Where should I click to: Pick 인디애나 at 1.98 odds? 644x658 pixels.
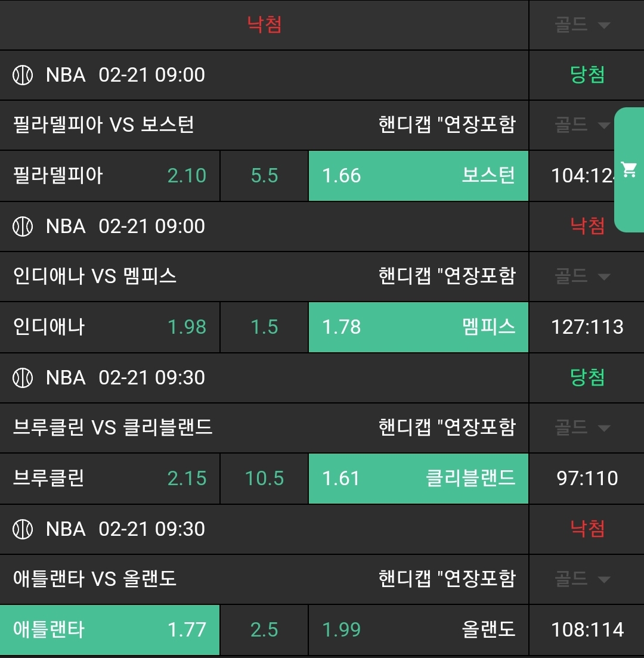pos(110,327)
